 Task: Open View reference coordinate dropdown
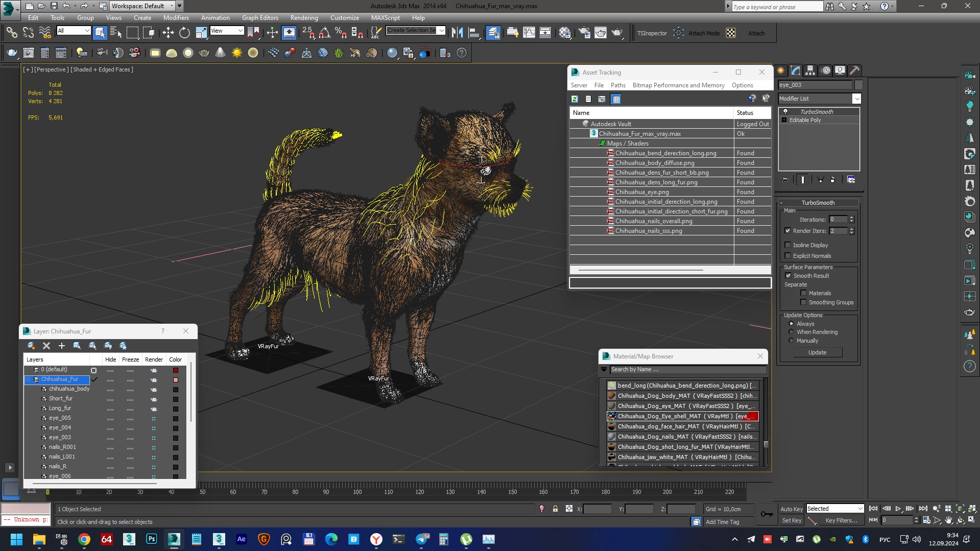[226, 31]
